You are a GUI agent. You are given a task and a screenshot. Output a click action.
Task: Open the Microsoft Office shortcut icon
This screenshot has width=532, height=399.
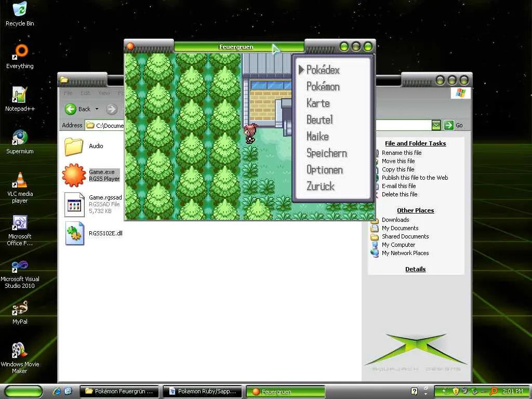[20, 222]
